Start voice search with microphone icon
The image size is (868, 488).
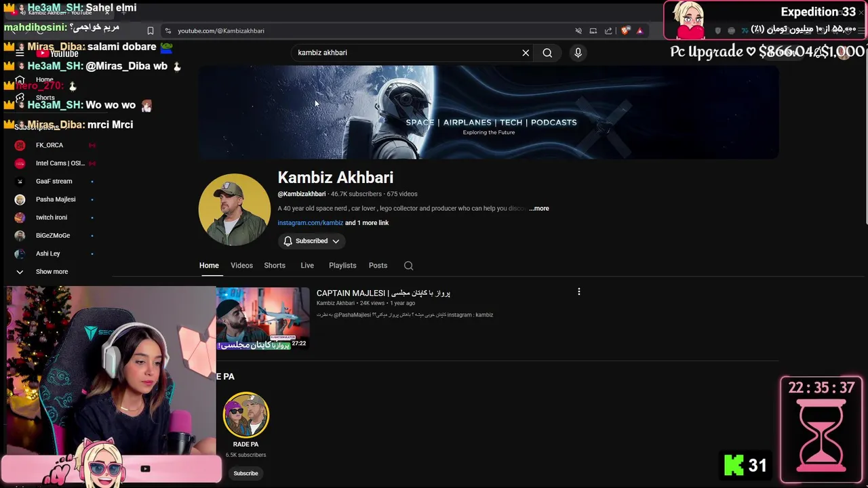coord(578,53)
